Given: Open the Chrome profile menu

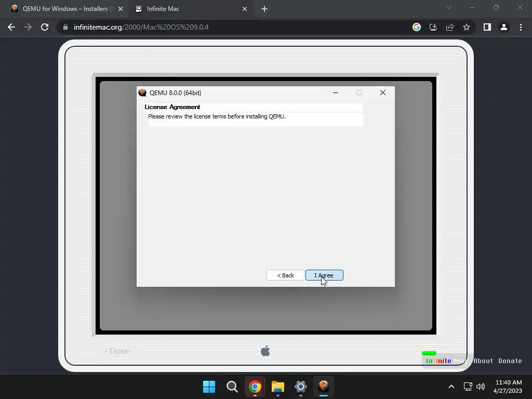Looking at the screenshot, I should click(504, 27).
